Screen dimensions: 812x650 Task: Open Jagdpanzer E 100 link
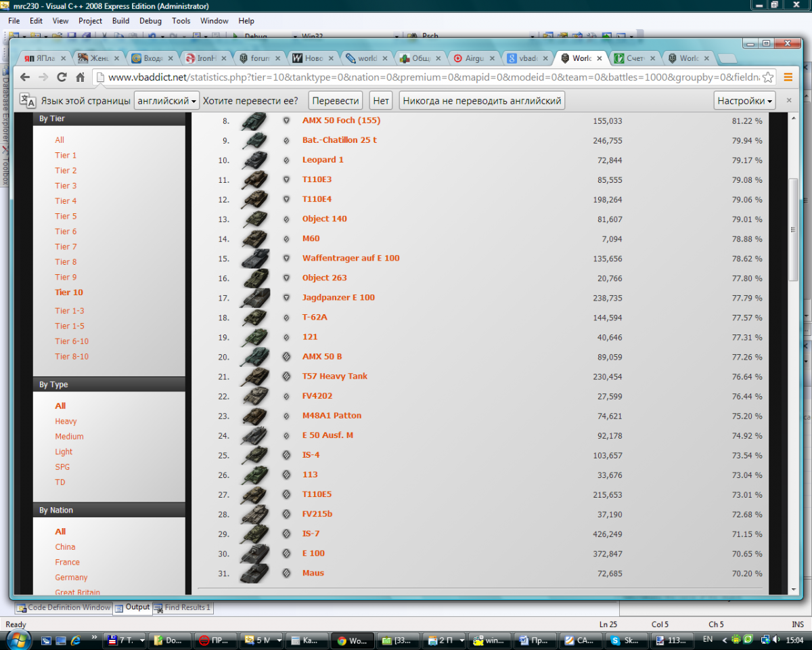point(338,297)
